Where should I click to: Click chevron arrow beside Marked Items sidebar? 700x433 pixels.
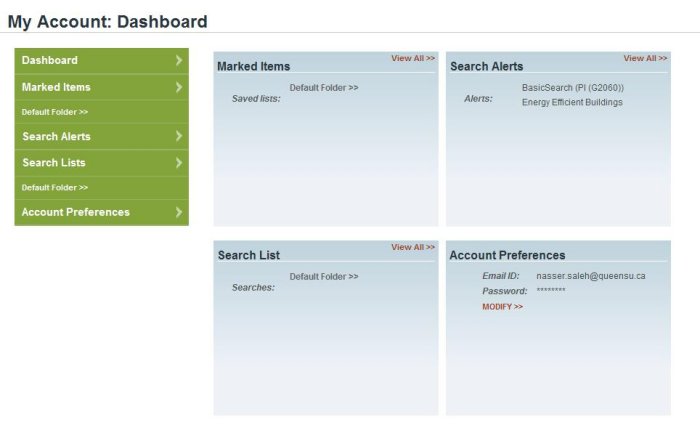pyautogui.click(x=179, y=87)
